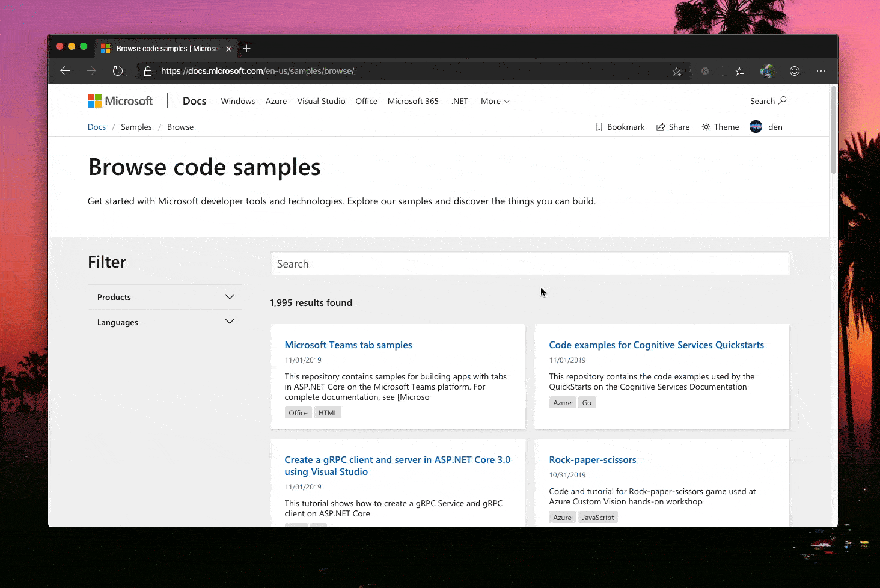Viewport: 880px width, 588px height.
Task: Reload the page with the refresh icon
Action: click(118, 71)
